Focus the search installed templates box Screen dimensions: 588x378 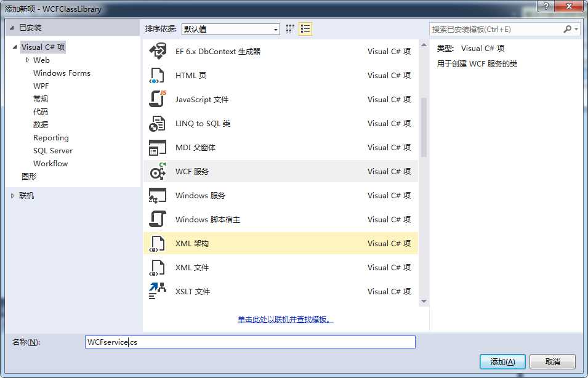click(496, 29)
